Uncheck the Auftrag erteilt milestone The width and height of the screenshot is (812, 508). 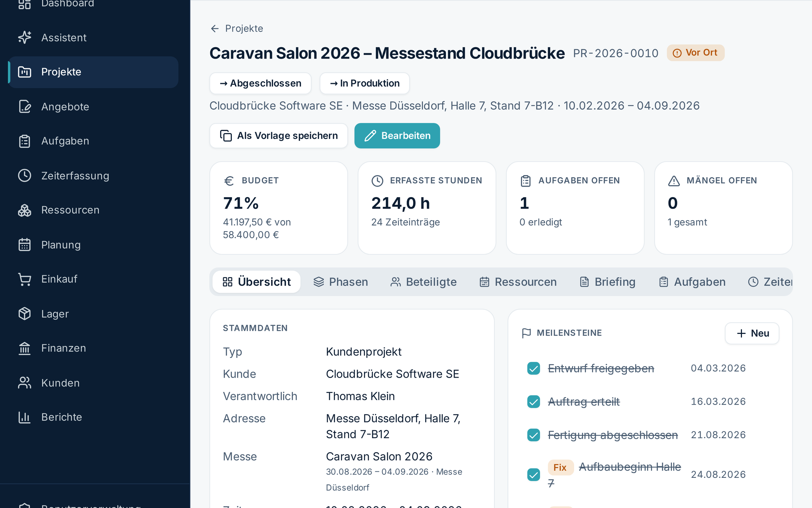tap(534, 401)
